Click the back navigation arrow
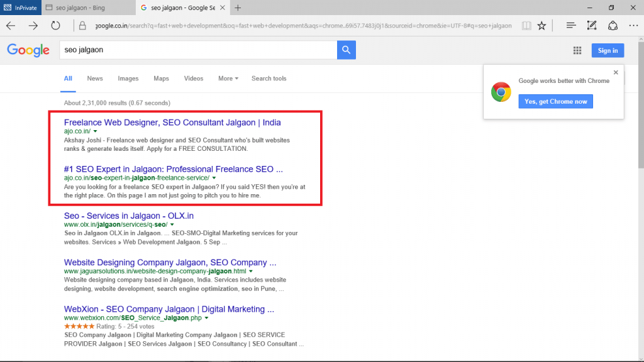Image resolution: width=644 pixels, height=362 pixels. pyautogui.click(x=10, y=25)
